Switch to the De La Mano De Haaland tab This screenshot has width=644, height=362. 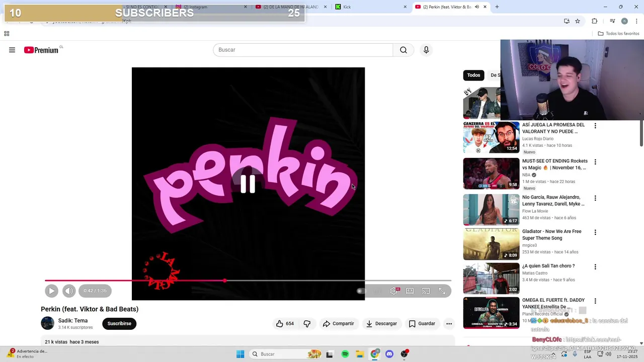(x=291, y=7)
